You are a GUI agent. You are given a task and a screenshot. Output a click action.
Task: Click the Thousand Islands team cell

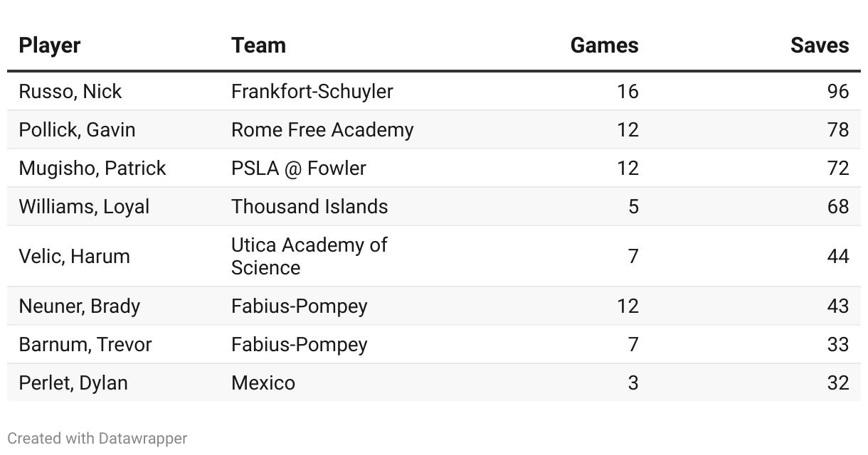coord(309,207)
